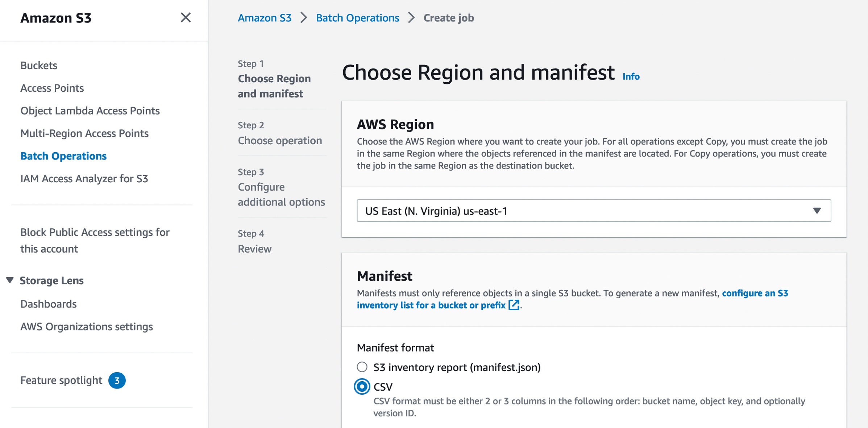
Task: Click the Storage Lens section heading
Action: coord(51,280)
